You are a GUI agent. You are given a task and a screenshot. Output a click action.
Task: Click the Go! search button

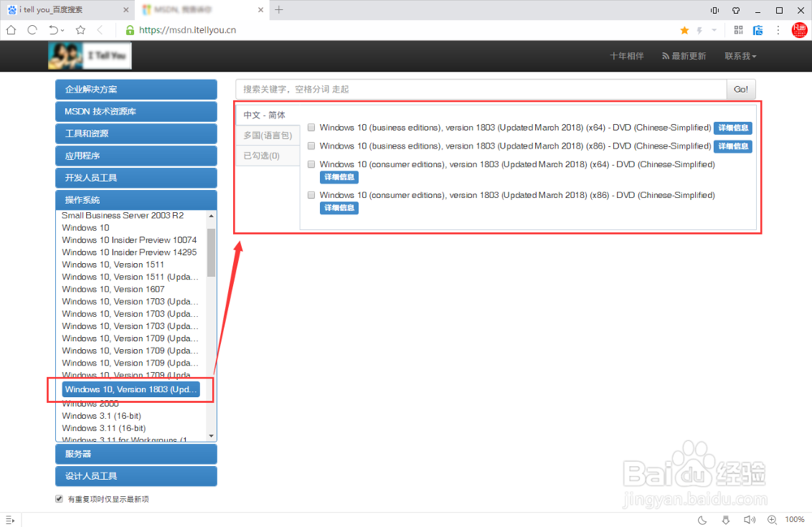[741, 89]
